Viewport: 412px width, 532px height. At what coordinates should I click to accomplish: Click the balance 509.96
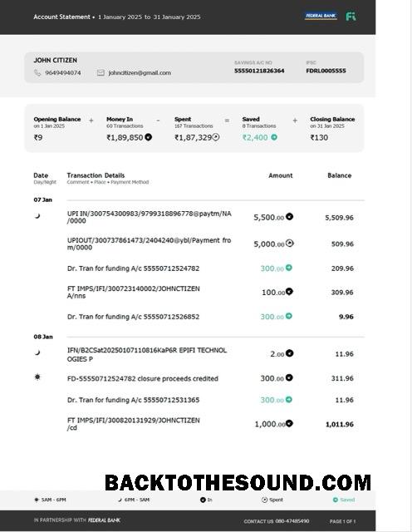[x=342, y=244]
